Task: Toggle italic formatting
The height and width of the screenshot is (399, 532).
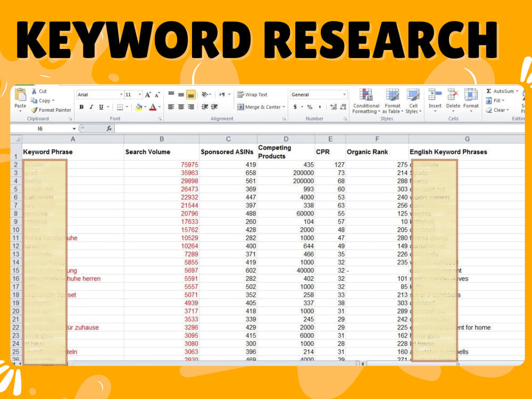Action: click(91, 107)
